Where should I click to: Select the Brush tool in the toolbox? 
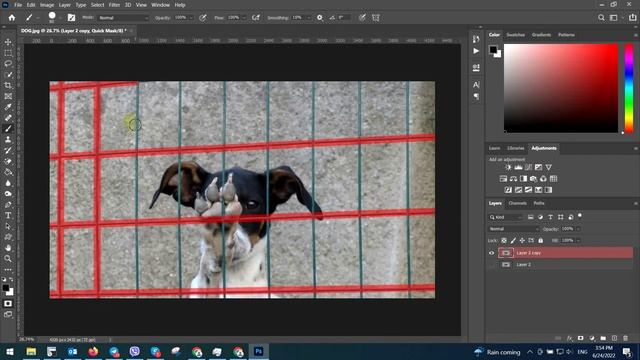click(8, 129)
